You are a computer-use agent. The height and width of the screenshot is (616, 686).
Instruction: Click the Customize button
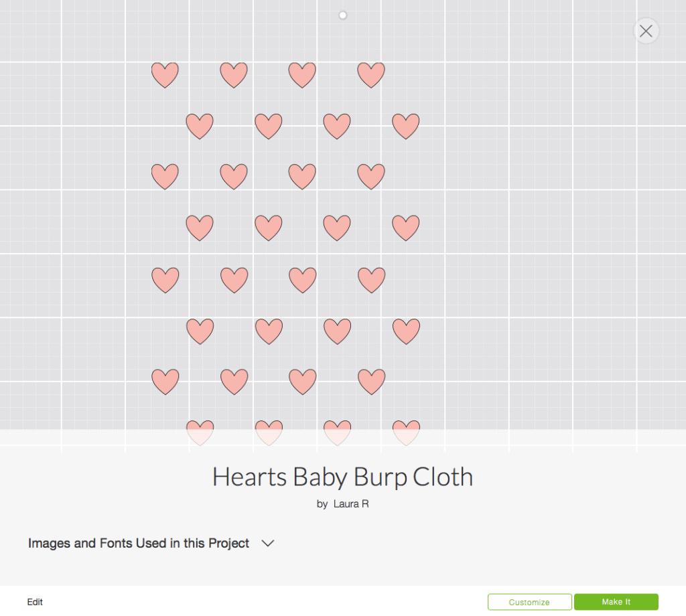click(x=529, y=601)
